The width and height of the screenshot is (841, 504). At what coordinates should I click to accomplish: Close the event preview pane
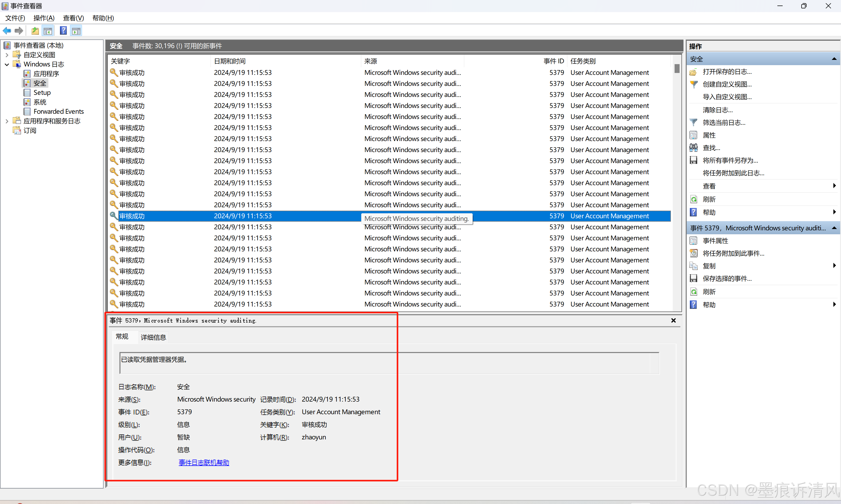pyautogui.click(x=674, y=321)
